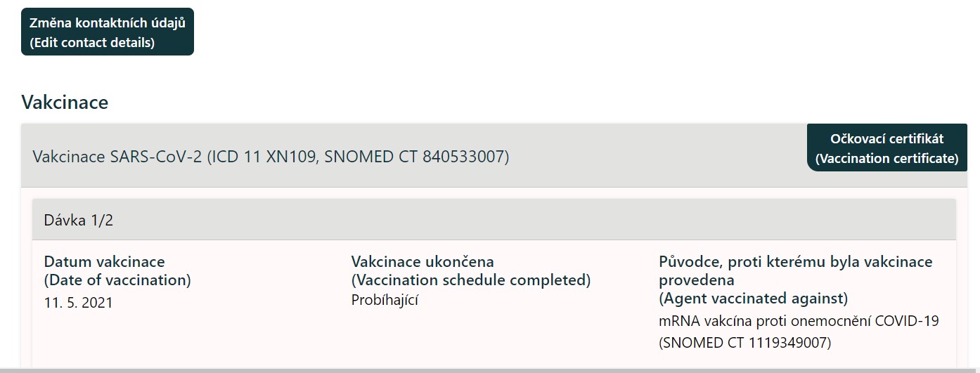Click the Vakcinace ukončena label
This screenshot has width=980, height=373.
pos(422,262)
